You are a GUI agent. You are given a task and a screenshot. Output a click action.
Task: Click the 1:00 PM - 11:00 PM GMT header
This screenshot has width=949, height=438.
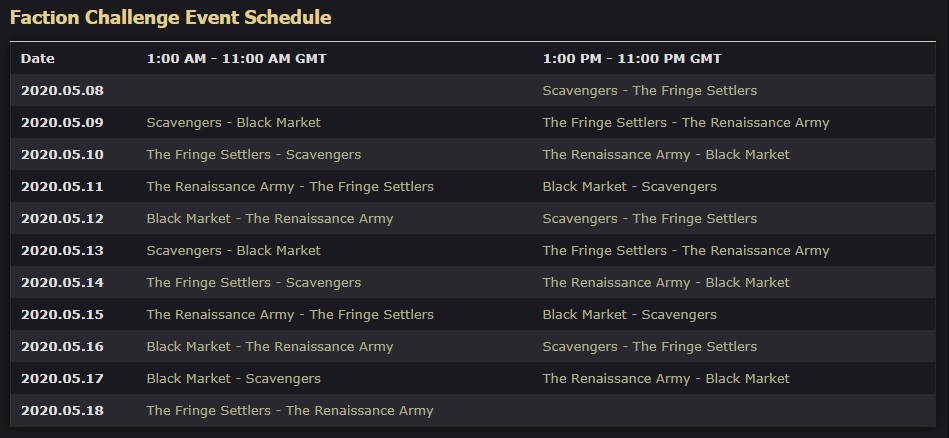(632, 59)
